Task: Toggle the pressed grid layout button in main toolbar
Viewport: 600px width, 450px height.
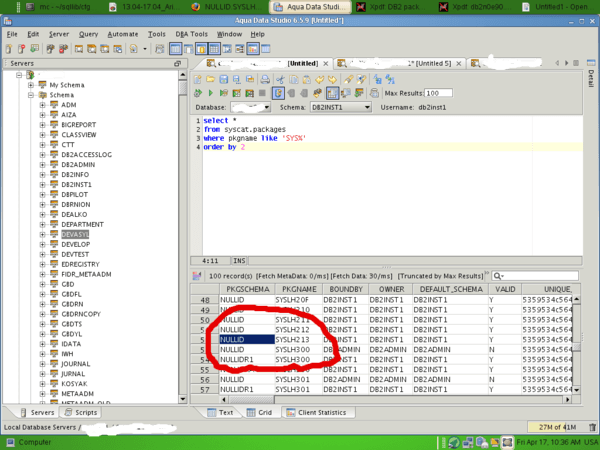Action: pos(214,49)
